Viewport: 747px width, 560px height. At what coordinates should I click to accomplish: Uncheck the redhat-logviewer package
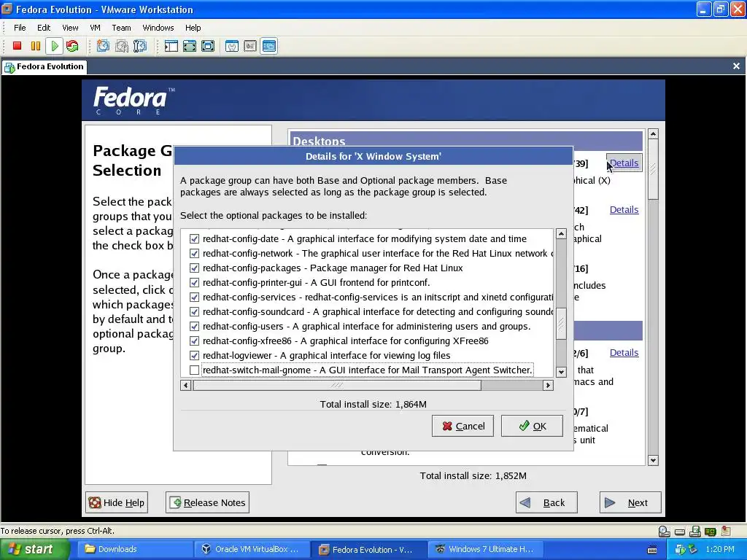tap(194, 355)
